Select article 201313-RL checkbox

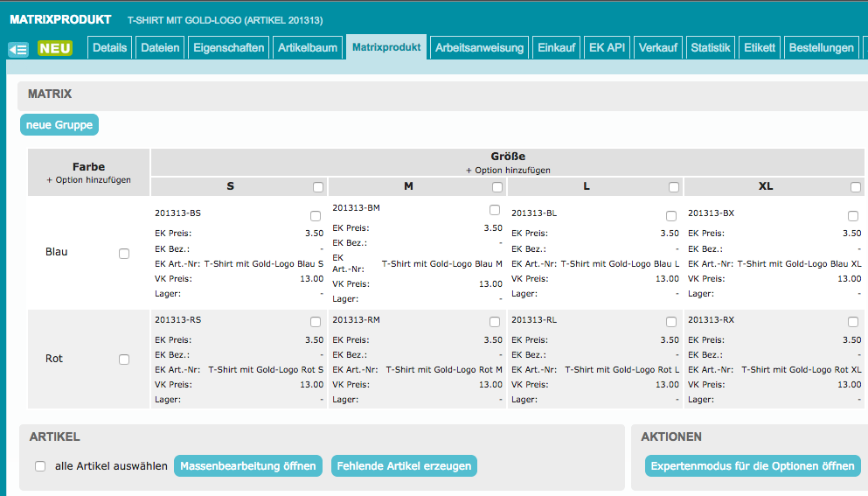[x=671, y=322]
